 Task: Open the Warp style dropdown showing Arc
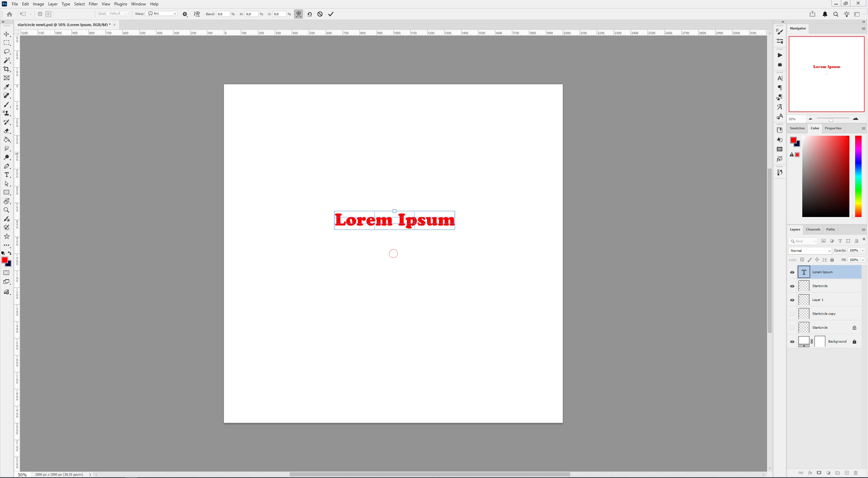(x=162, y=14)
